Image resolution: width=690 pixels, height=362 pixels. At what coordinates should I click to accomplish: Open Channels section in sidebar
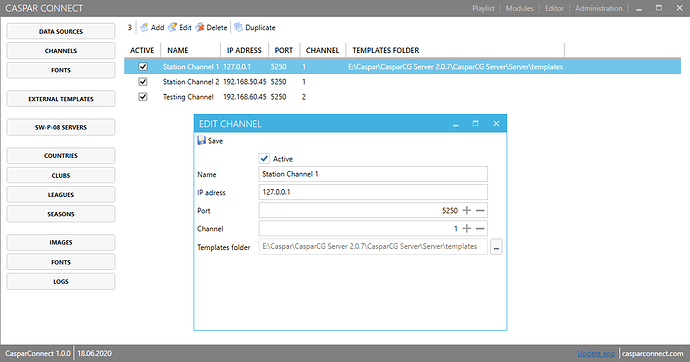(61, 51)
